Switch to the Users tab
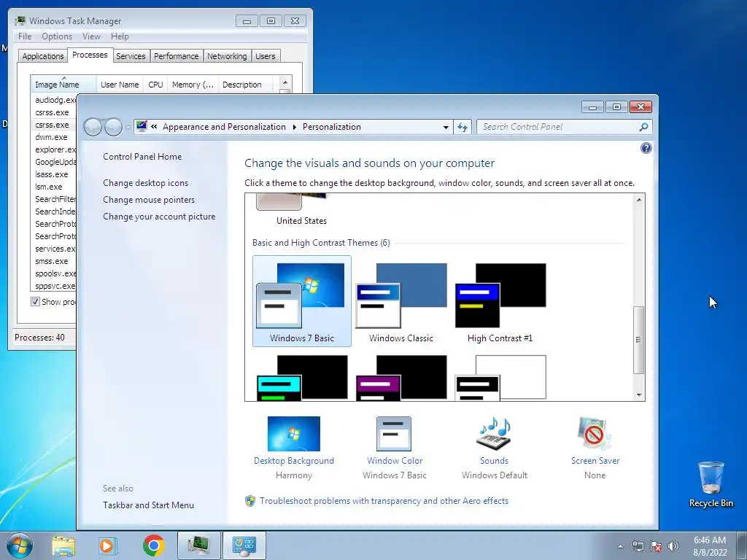Screen dimensions: 747x560 266,55
